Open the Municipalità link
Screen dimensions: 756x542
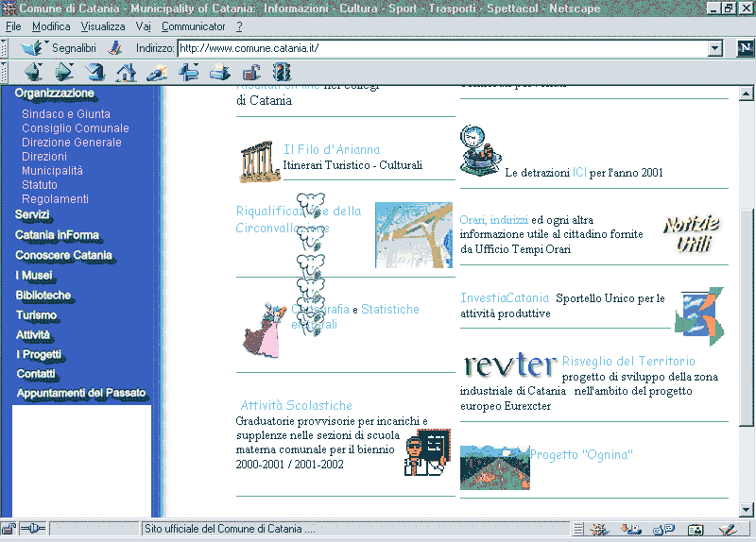coord(52,171)
